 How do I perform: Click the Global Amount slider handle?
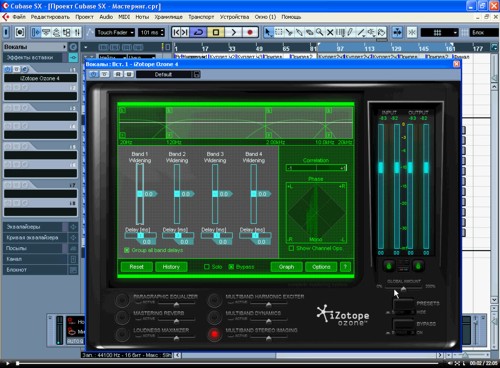(404, 289)
